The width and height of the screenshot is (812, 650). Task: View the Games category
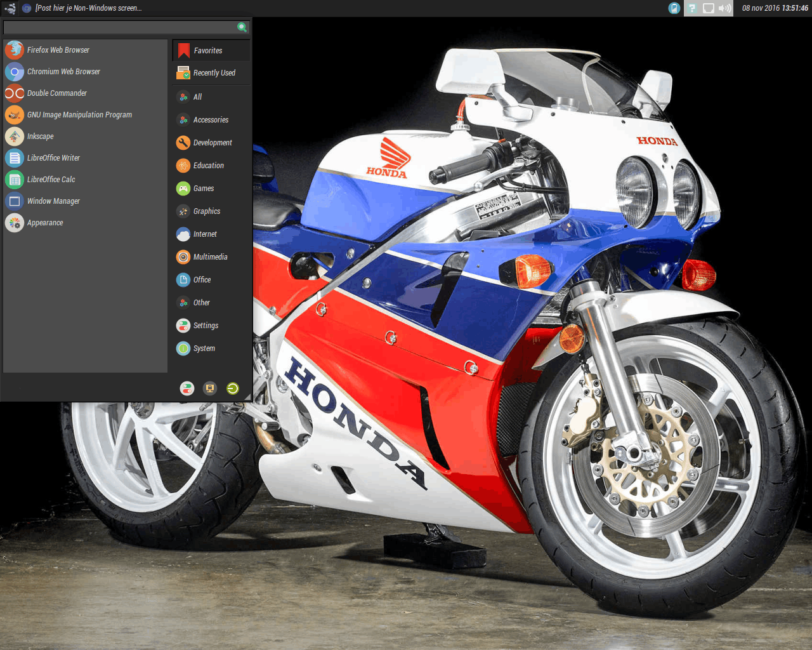pos(211,189)
